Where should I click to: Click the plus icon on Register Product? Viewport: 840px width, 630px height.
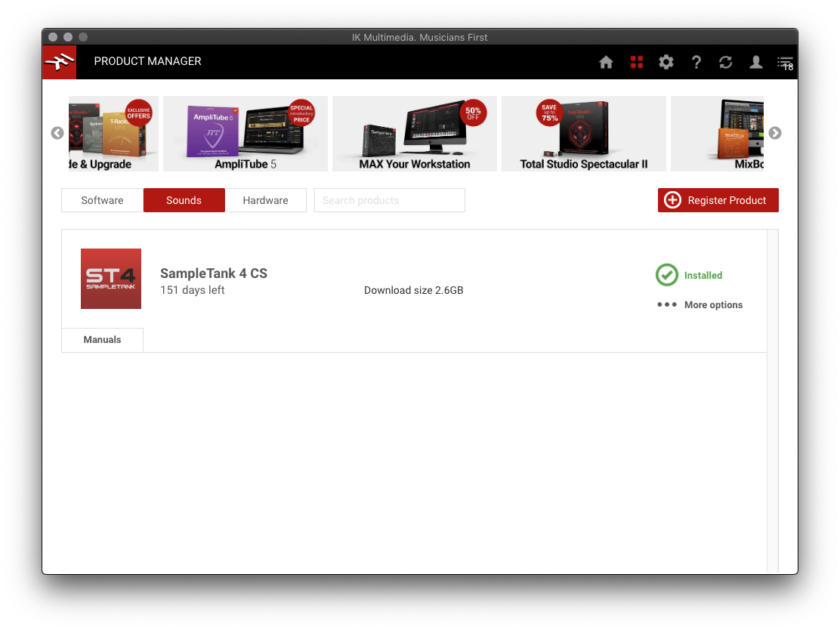tap(672, 200)
